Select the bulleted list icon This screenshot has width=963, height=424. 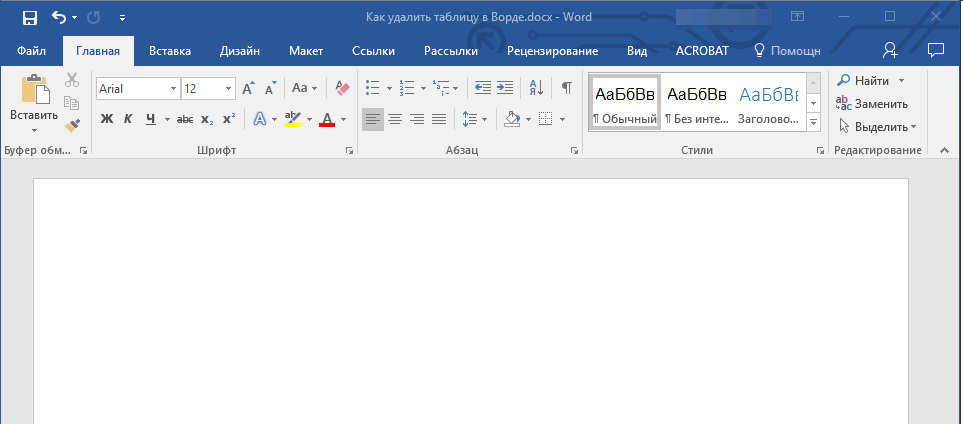[x=372, y=88]
